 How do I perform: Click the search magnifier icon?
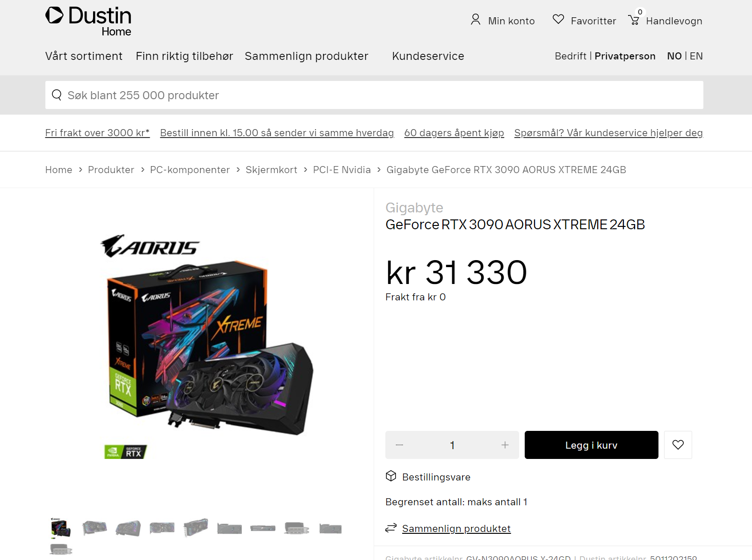57,95
